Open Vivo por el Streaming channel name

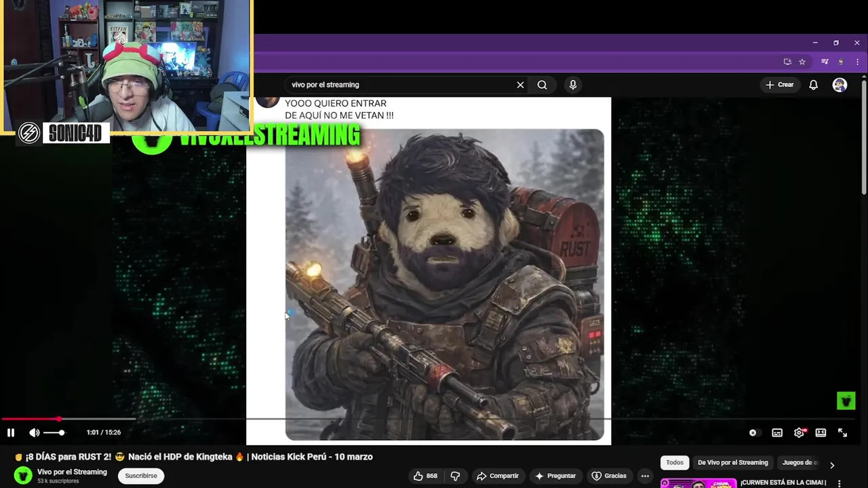[x=72, y=472]
